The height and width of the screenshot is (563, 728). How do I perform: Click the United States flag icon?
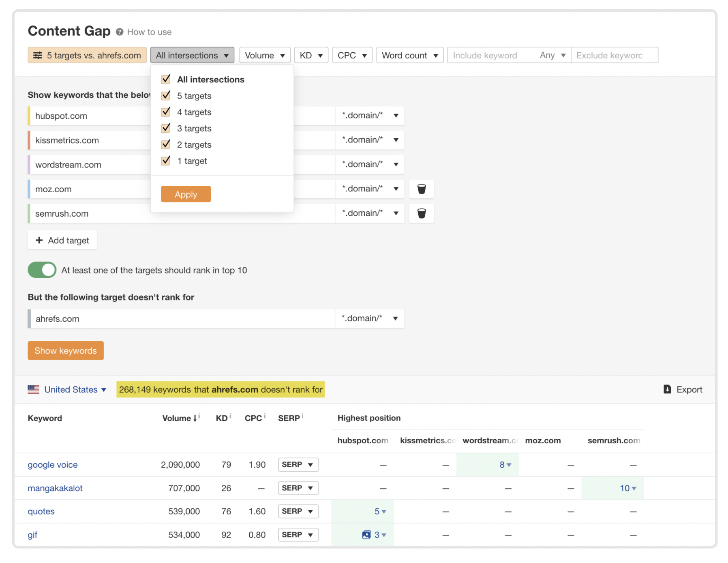coord(34,389)
